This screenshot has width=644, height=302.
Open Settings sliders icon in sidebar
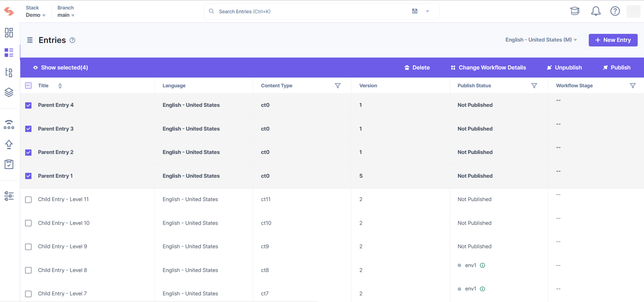(x=9, y=196)
